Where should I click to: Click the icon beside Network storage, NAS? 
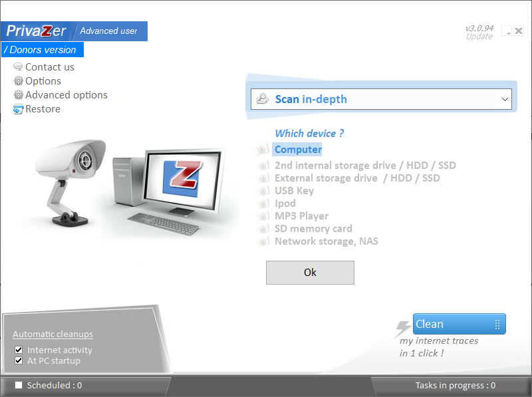(263, 241)
